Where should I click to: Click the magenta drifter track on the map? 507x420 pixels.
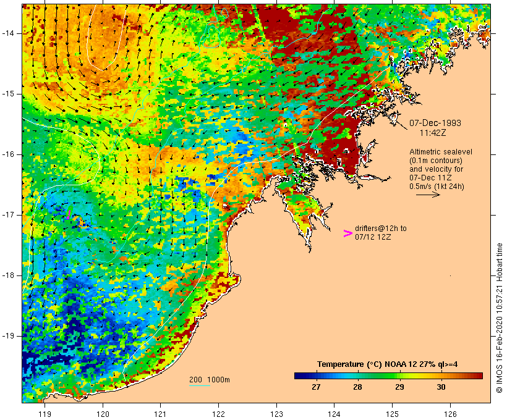coord(69,214)
